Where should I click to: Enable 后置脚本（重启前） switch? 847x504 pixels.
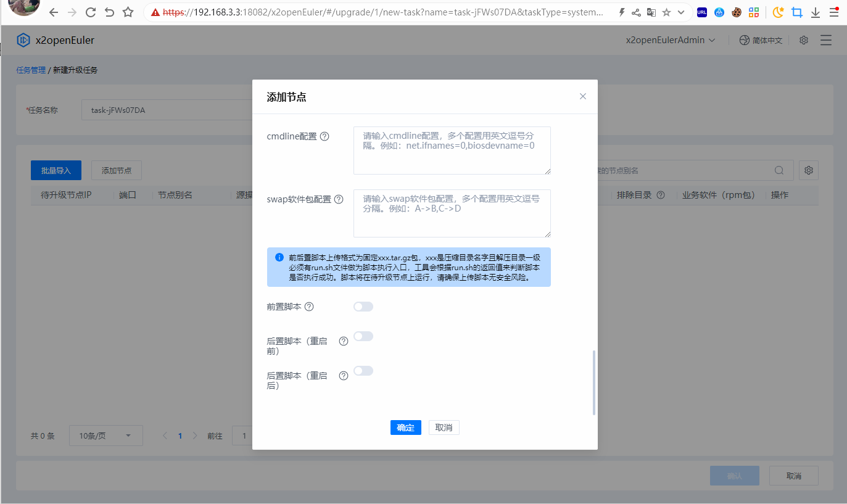pos(363,336)
